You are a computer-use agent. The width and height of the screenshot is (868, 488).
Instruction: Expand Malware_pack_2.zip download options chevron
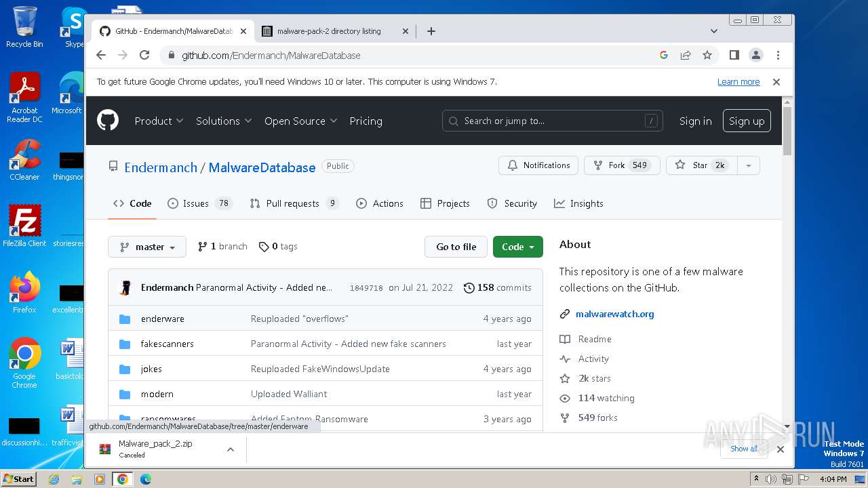click(x=231, y=449)
